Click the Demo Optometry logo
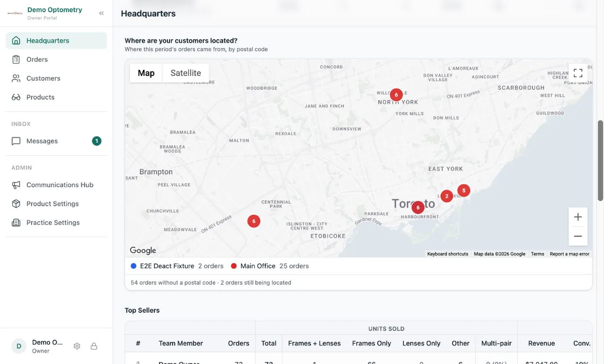This screenshot has height=364, width=604. click(15, 13)
